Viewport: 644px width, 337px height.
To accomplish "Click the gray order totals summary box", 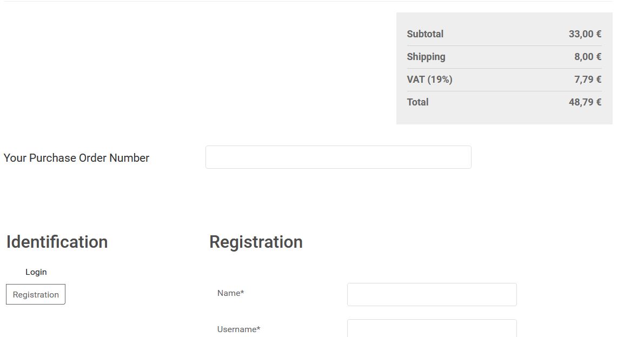I will click(504, 115).
